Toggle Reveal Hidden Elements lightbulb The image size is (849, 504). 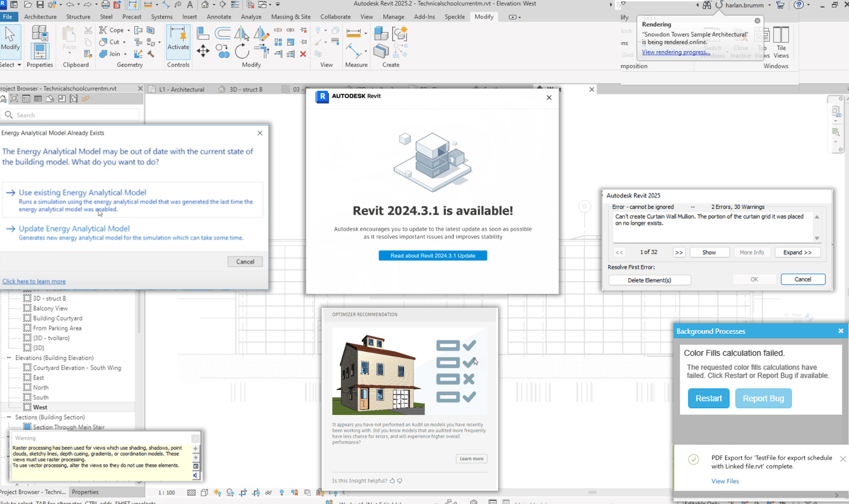281,493
